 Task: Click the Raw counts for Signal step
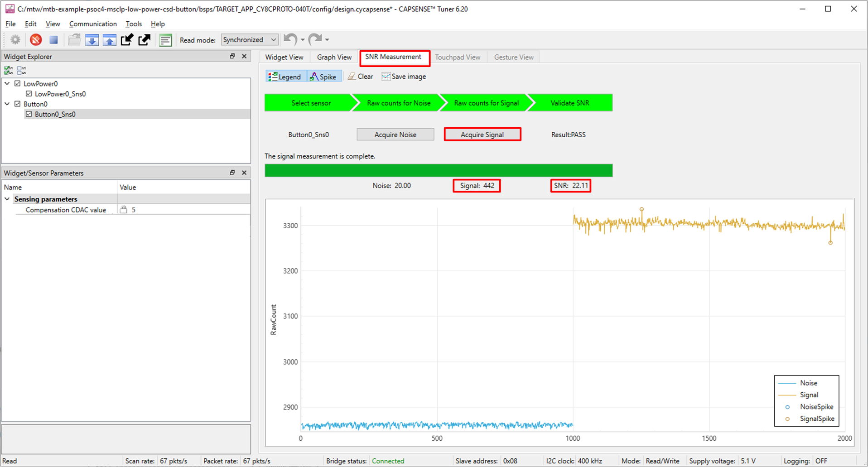coord(486,103)
